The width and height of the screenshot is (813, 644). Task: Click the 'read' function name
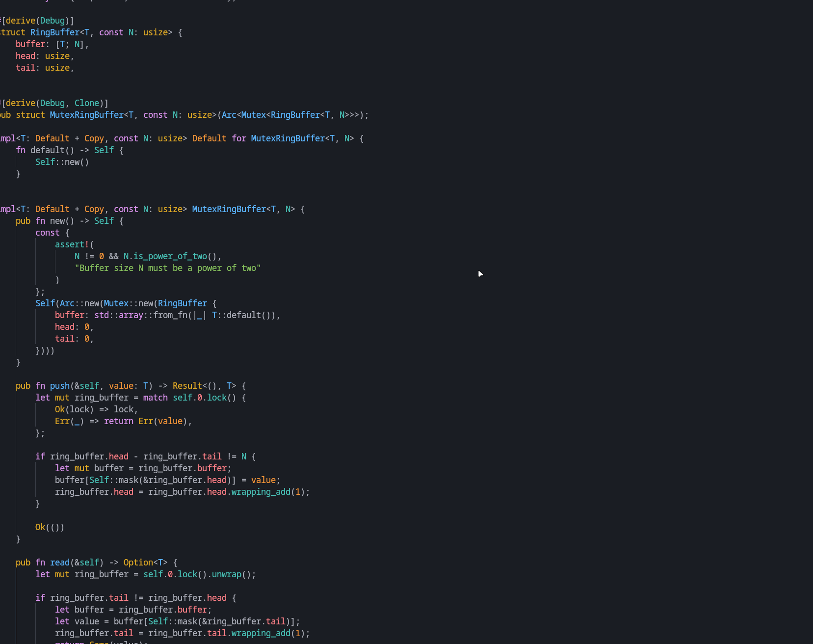pyautogui.click(x=59, y=563)
